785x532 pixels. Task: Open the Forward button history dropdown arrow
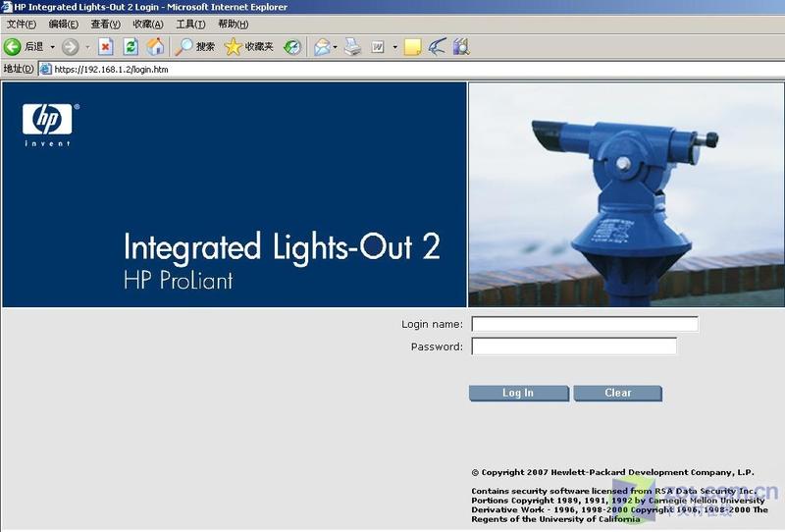click(87, 47)
